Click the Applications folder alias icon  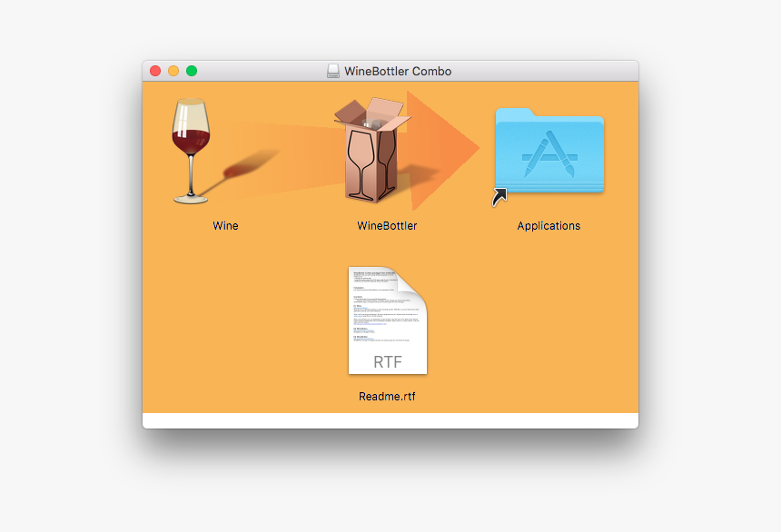pos(549,152)
